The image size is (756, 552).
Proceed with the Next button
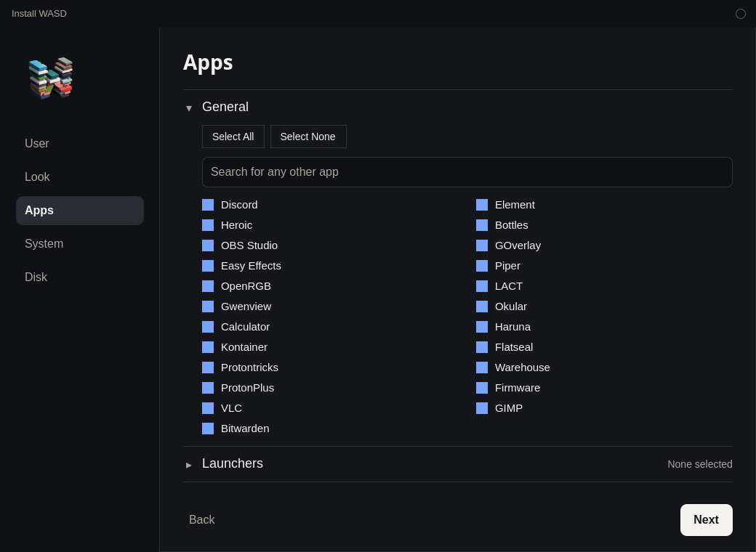[707, 520]
